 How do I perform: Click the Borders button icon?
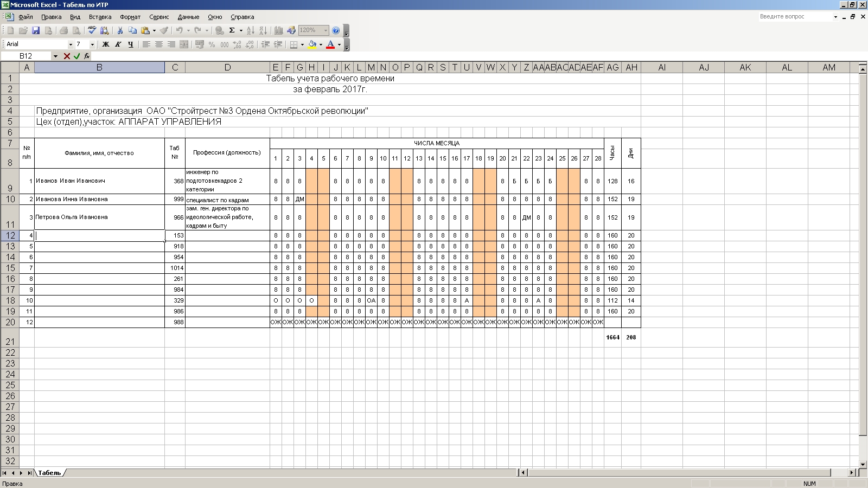click(x=293, y=44)
